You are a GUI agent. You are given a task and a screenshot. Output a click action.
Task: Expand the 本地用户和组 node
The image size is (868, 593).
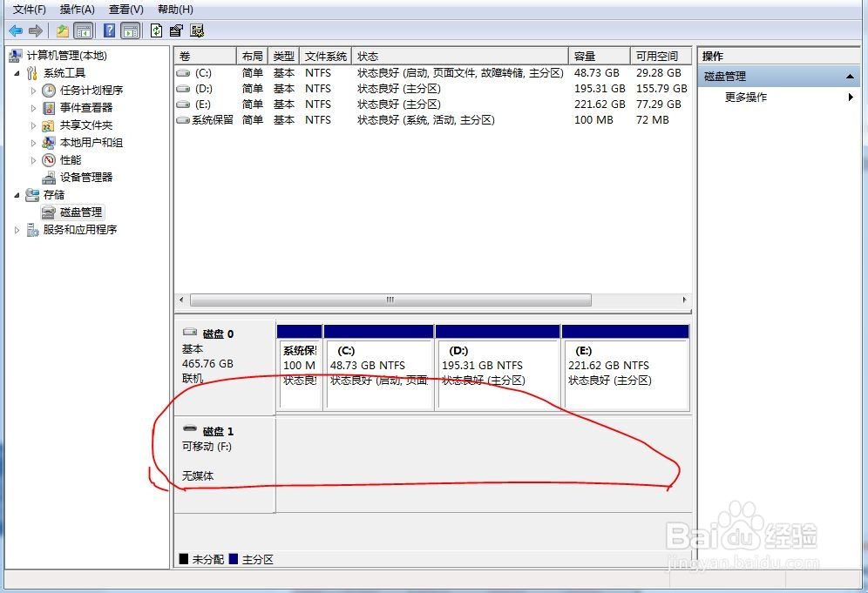pos(33,143)
